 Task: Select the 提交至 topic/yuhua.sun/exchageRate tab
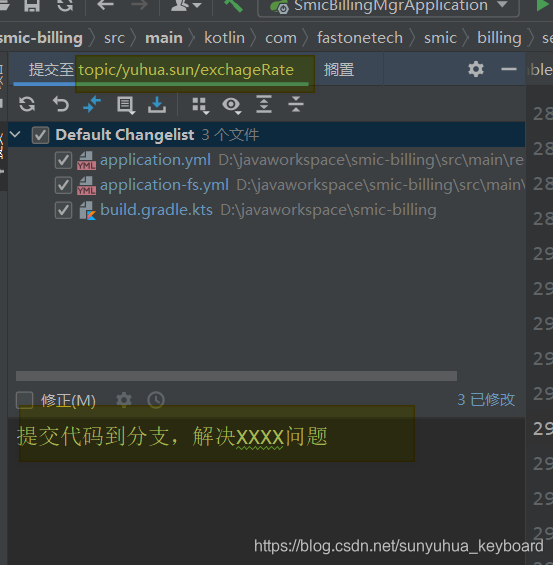click(x=161, y=70)
